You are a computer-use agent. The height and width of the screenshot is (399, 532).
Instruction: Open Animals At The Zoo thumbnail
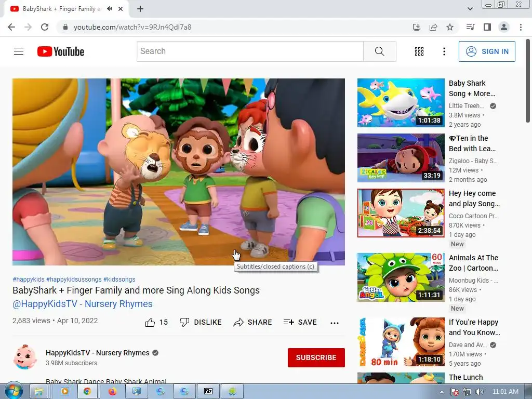(401, 277)
